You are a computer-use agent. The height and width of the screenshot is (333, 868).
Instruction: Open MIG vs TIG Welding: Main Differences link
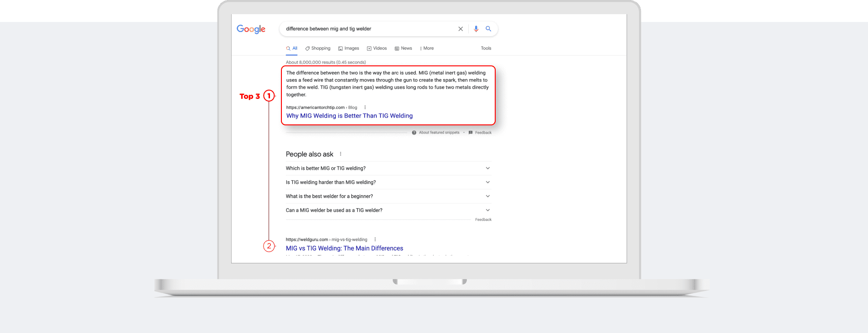[x=344, y=248]
